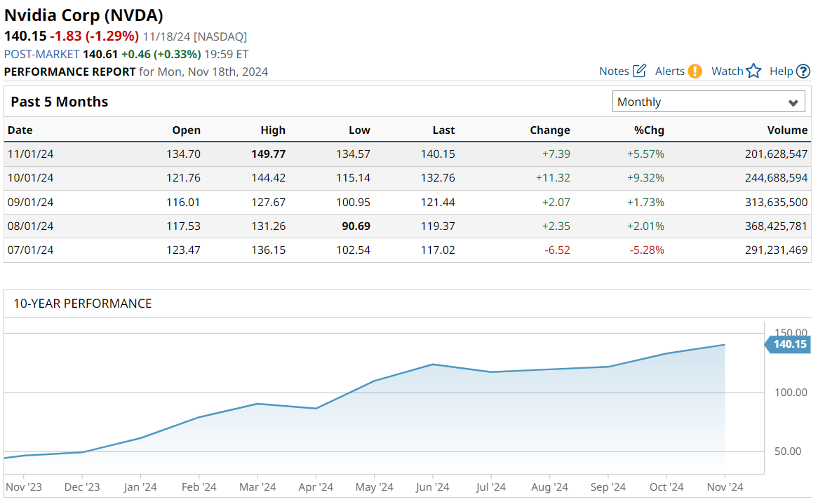
Task: Click the Change column header
Action: point(550,130)
